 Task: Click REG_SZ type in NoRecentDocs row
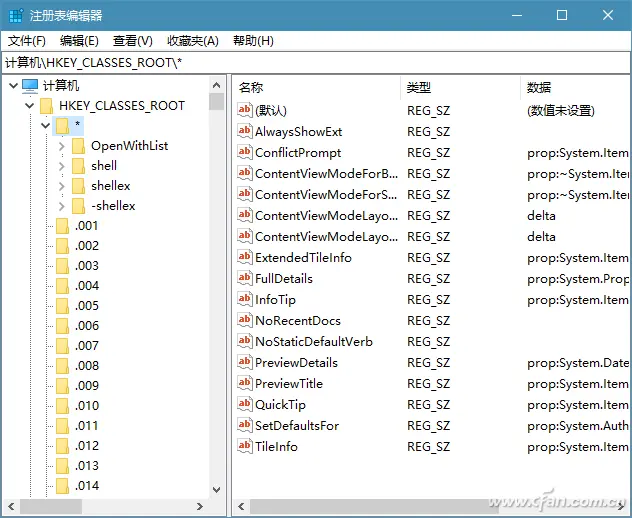428,320
